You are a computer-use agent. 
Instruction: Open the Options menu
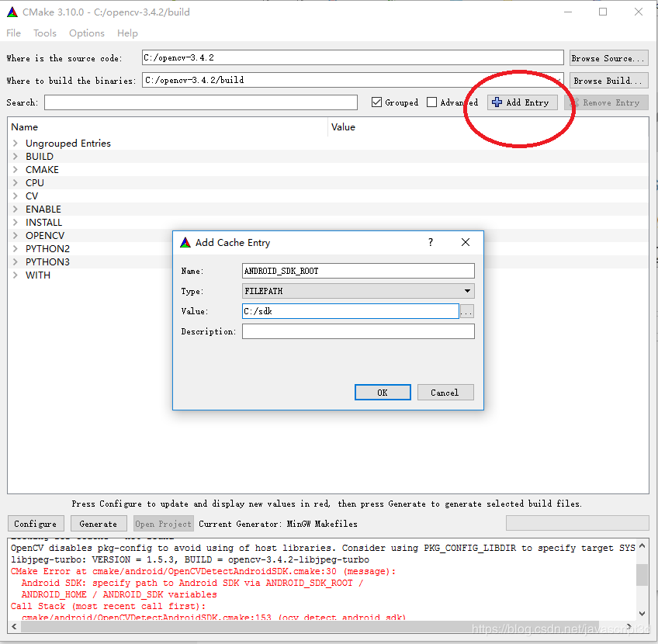[87, 33]
